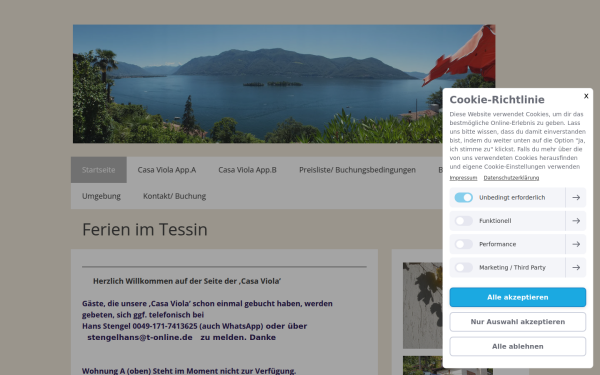Open Casa Viola App.A page
Screen dimensions: 600x375
167,170
